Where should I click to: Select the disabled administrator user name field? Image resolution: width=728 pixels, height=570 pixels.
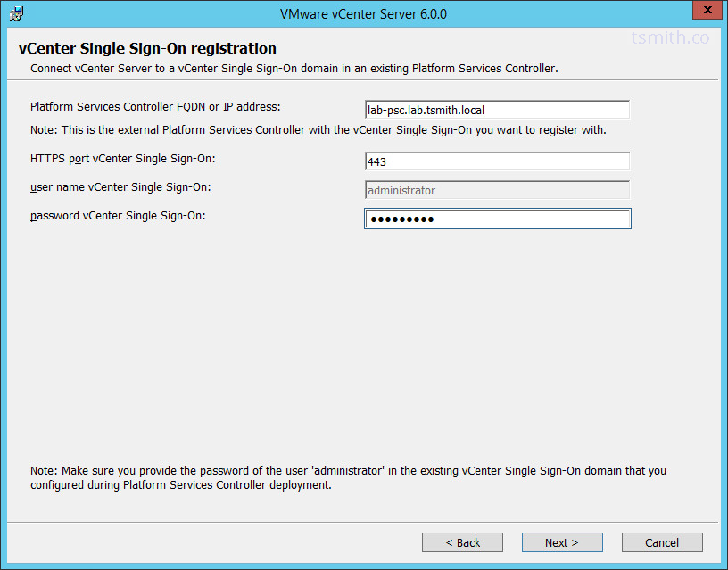[497, 190]
